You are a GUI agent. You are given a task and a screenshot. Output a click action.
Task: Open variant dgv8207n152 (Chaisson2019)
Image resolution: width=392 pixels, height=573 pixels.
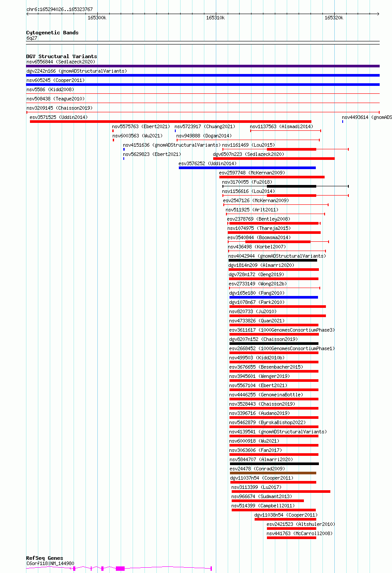[x=263, y=339]
